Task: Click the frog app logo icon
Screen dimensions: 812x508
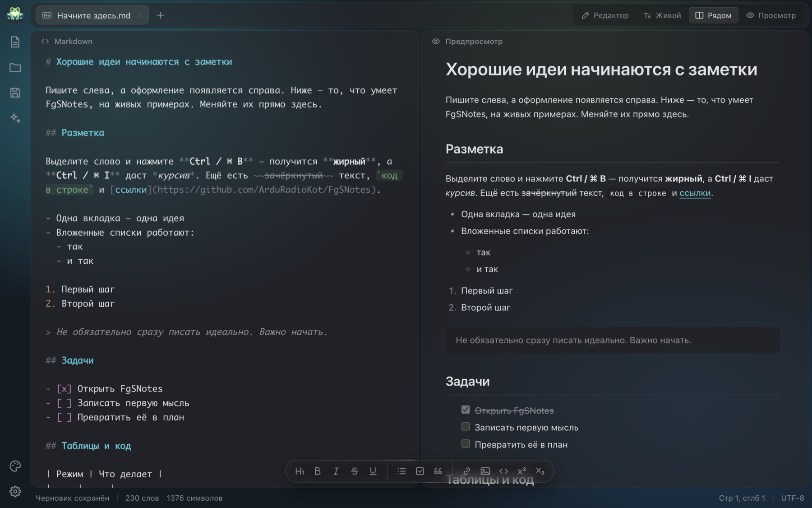Action: pos(15,14)
